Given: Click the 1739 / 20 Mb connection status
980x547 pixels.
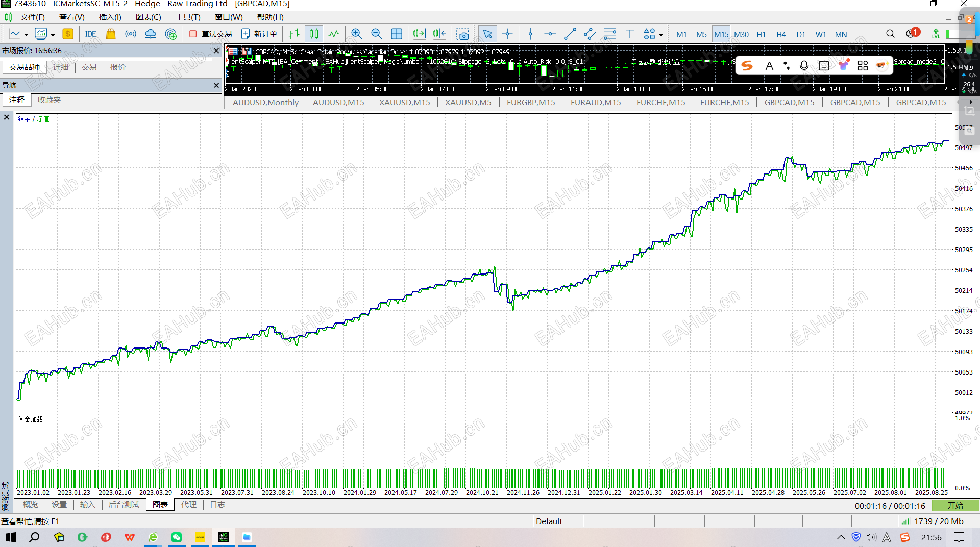Looking at the screenshot, I should (x=933, y=521).
